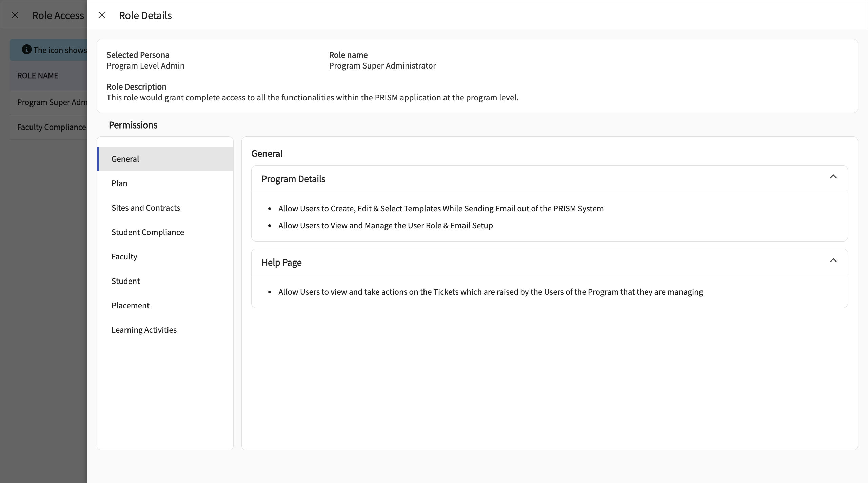868x483 pixels.
Task: Click the 'The icon shows' banner text
Action: tap(60, 50)
